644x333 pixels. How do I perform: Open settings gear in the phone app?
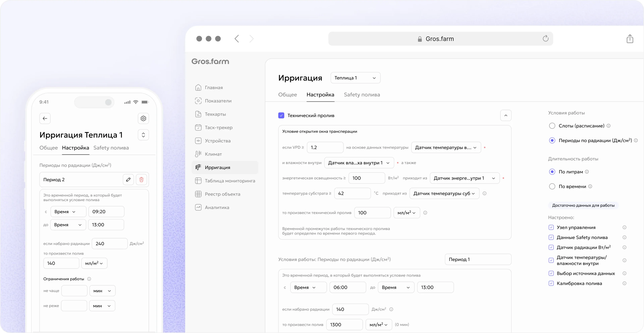[143, 119]
